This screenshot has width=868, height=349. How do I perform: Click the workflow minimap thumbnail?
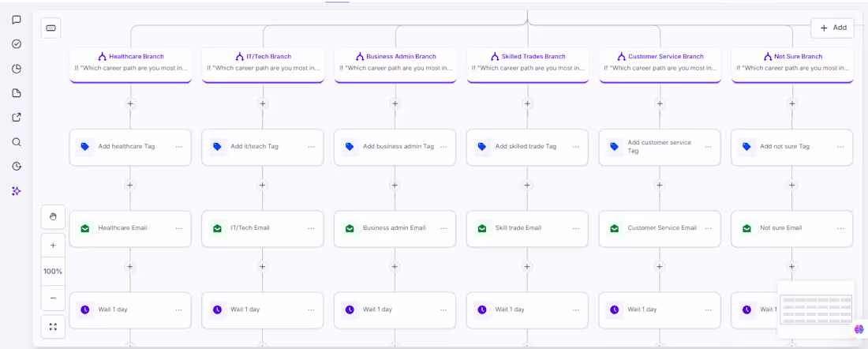click(x=816, y=309)
